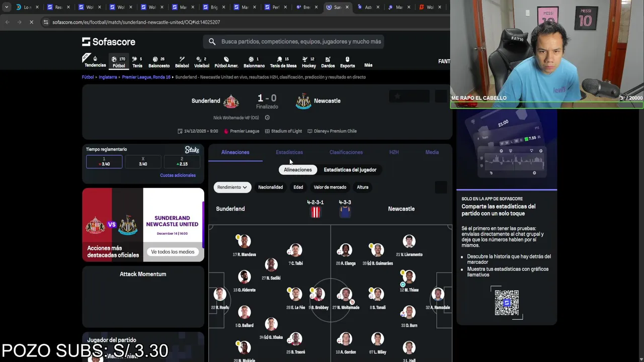Screen dimensions: 644x362
Task: Open the Baloncesto sport section
Action: [x=159, y=62]
